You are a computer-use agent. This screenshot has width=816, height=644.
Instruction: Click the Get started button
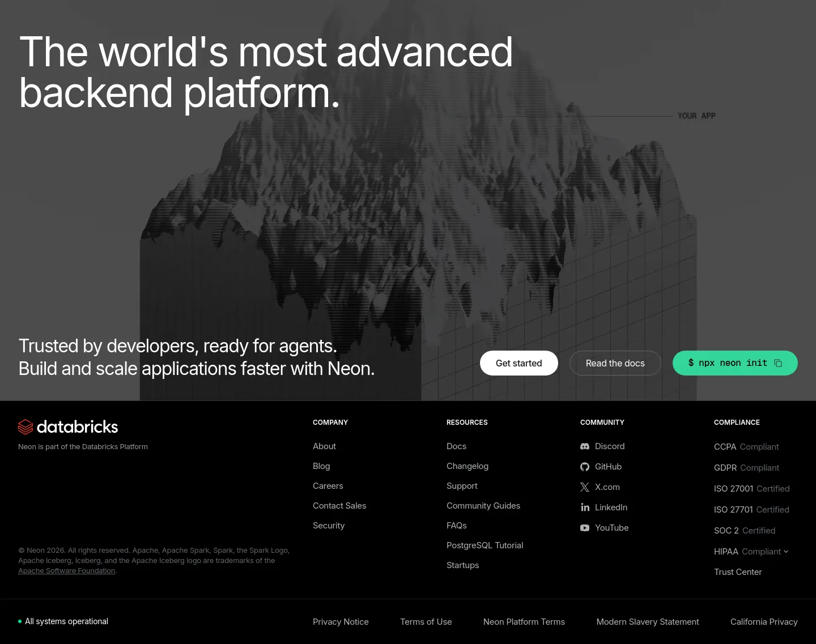point(519,363)
